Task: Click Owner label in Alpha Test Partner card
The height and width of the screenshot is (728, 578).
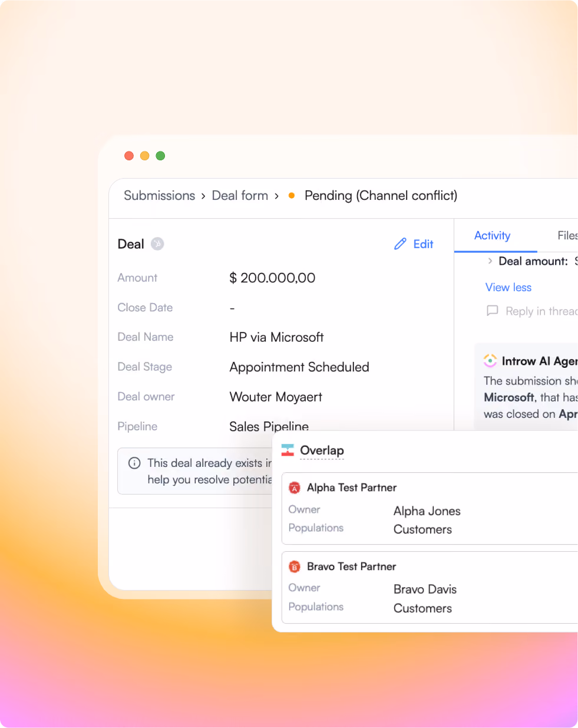Action: pos(304,509)
